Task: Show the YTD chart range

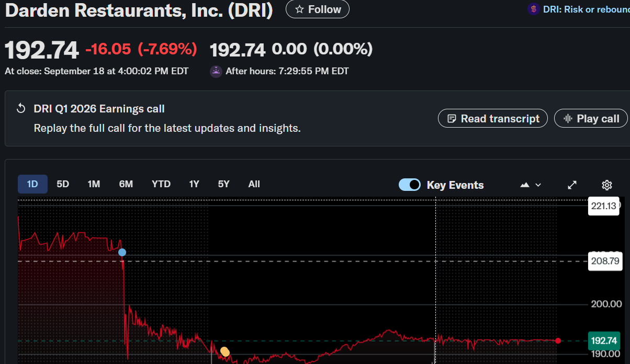Action: click(161, 184)
